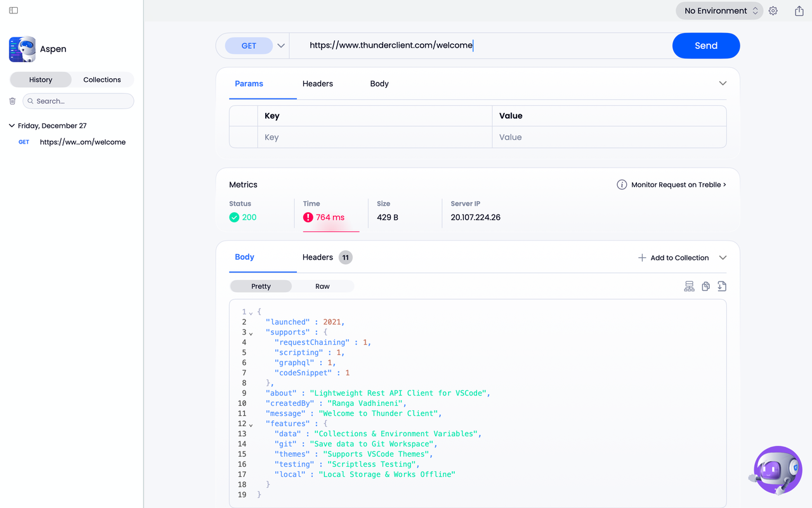The height and width of the screenshot is (508, 812).
Task: Click the server IP 20.107.224.26
Action: pyautogui.click(x=476, y=217)
